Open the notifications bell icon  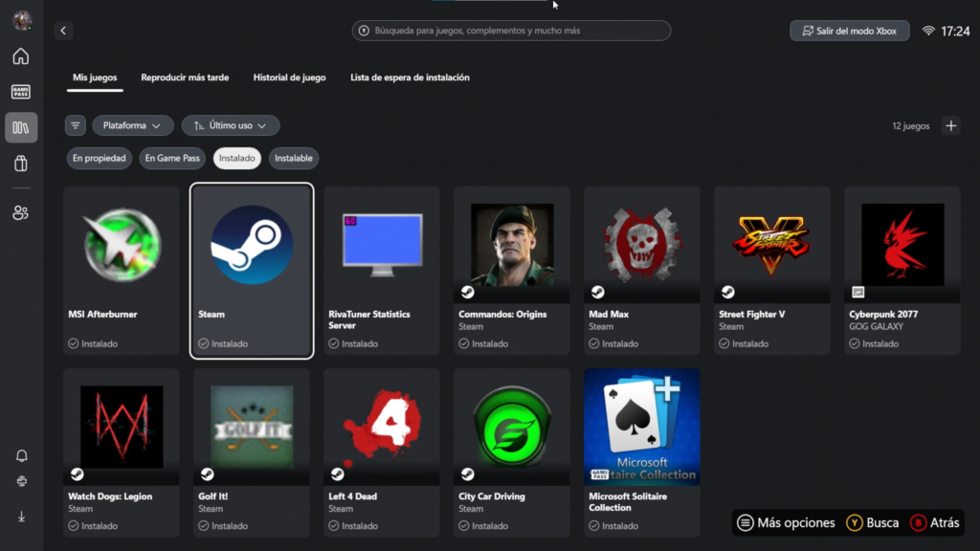(21, 455)
